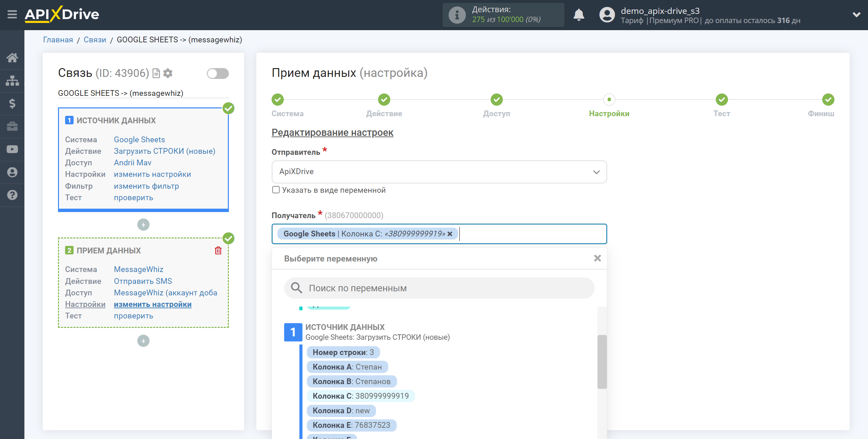Go to Система step
Viewport: 868px width, 439px height.
[278, 100]
